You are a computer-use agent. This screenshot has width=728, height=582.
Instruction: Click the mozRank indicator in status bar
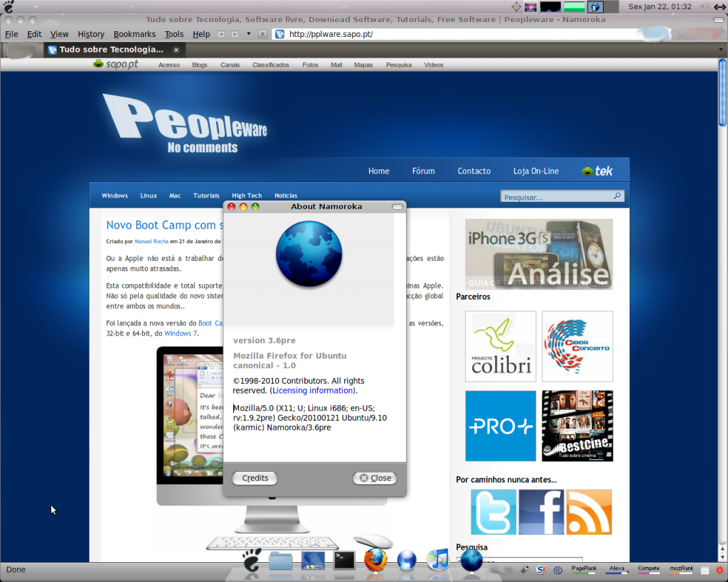tap(682, 569)
